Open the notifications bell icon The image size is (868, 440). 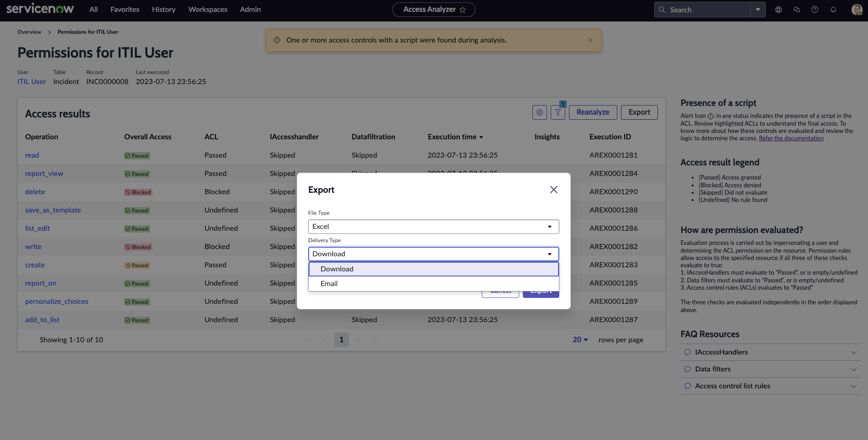coord(833,10)
